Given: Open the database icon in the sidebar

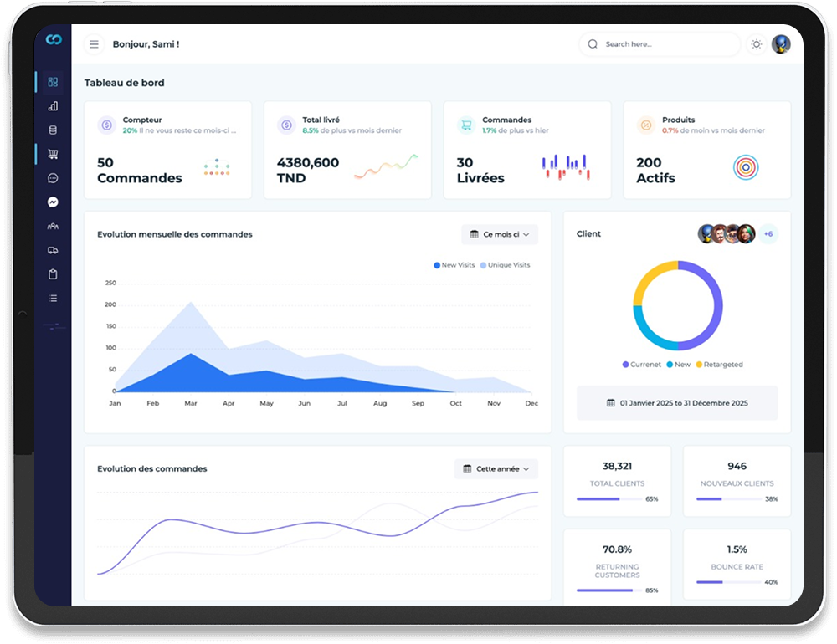Looking at the screenshot, I should pos(52,130).
